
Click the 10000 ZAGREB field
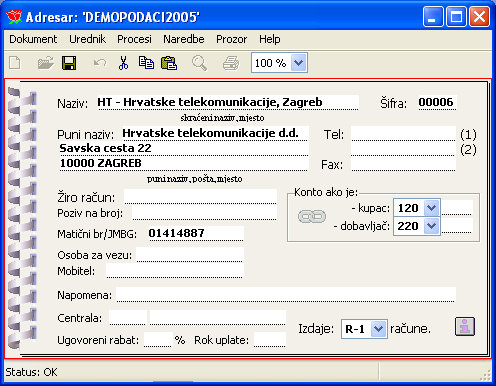(x=184, y=164)
